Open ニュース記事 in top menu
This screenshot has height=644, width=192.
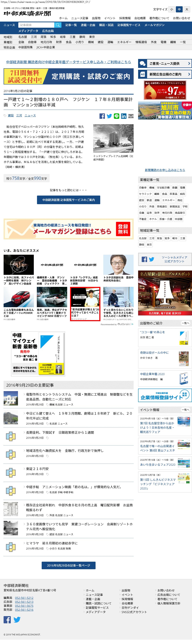click(x=80, y=18)
